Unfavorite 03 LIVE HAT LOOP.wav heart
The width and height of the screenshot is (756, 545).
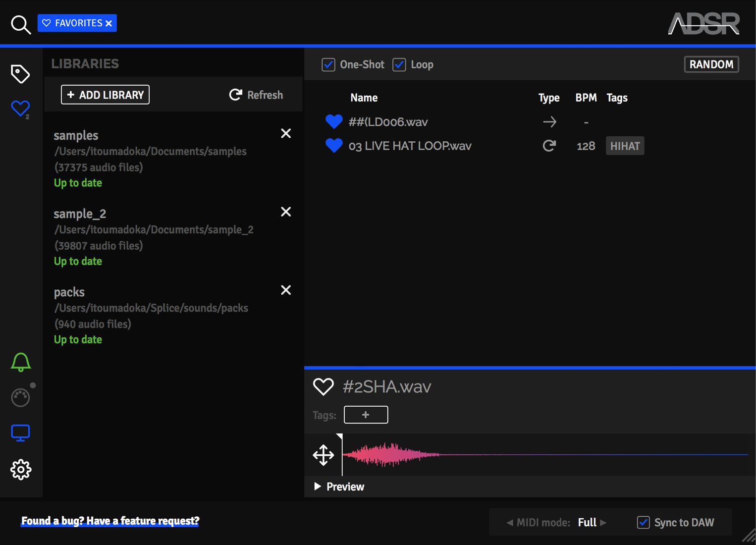click(x=334, y=146)
